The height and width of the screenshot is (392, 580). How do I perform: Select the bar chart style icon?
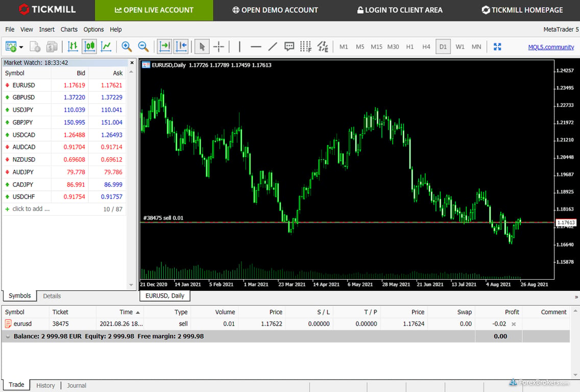[73, 46]
